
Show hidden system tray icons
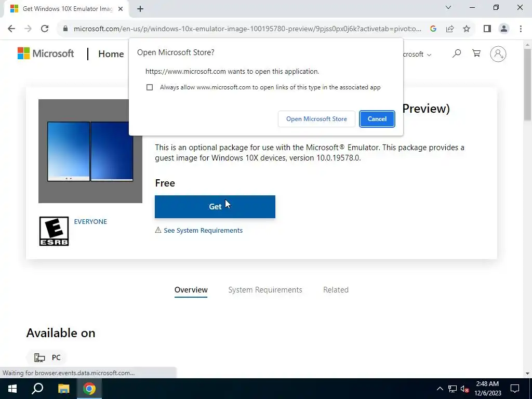pyautogui.click(x=440, y=389)
